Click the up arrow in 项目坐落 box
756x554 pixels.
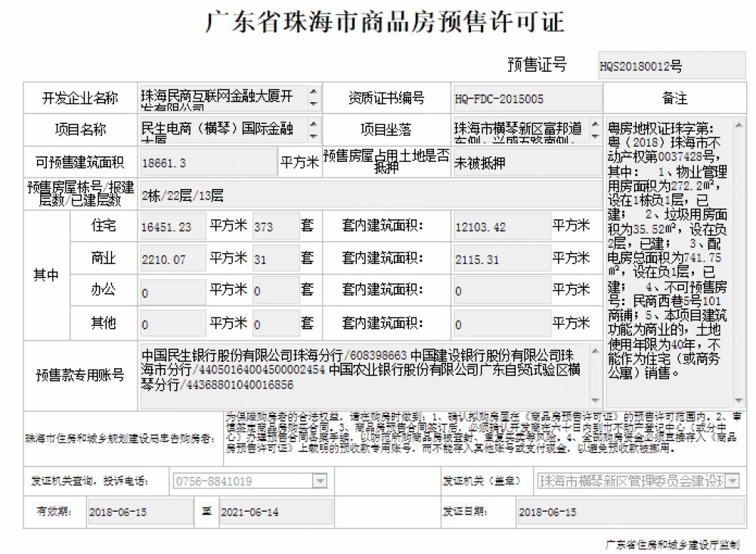point(596,124)
